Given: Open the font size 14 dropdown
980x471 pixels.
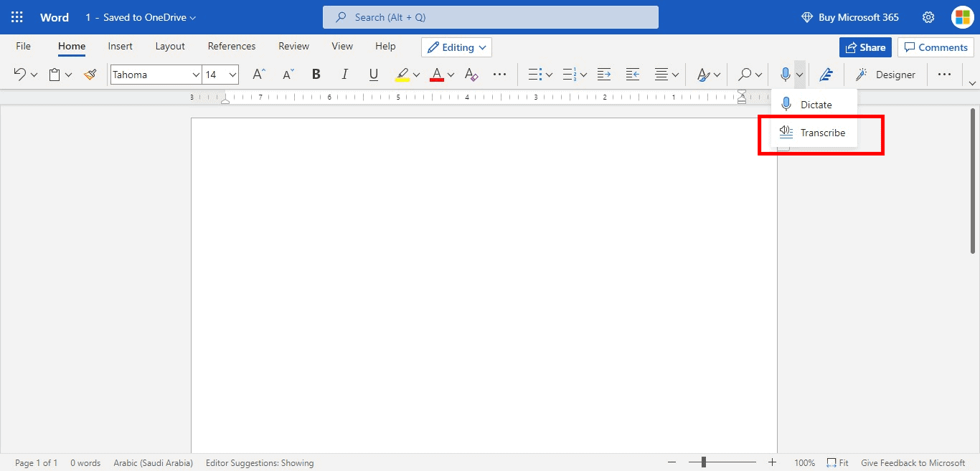Looking at the screenshot, I should pyautogui.click(x=232, y=75).
